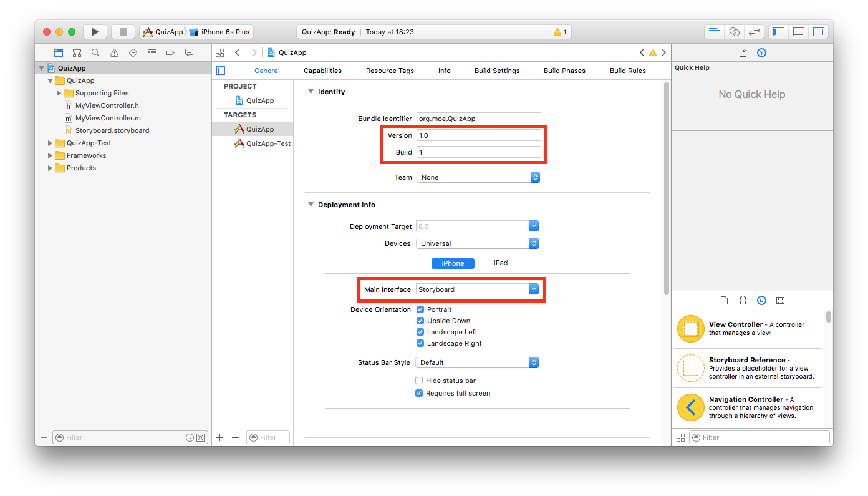Open the Find navigator magnifier icon
The width and height of the screenshot is (868, 496).
coord(95,52)
